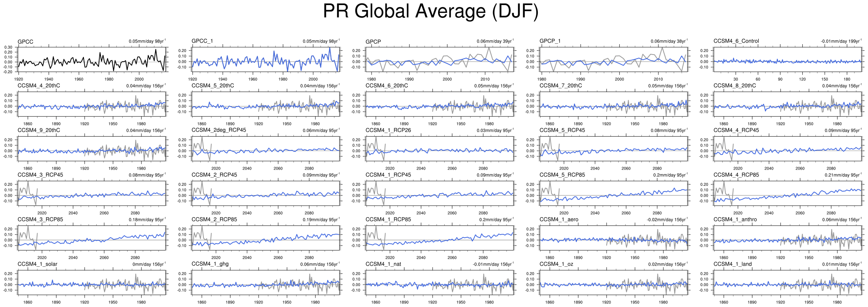Click the main title PR Global Average (DJF)
868x307 pixels.
click(x=430, y=11)
